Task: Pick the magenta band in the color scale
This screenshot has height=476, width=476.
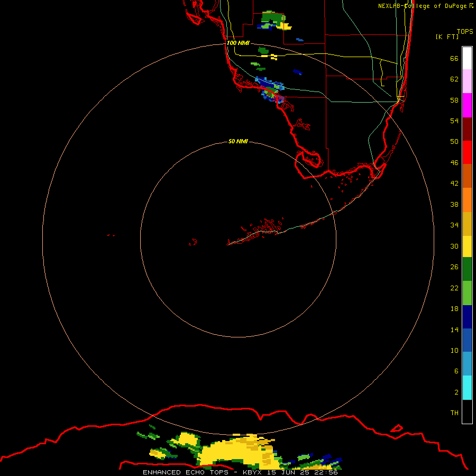Action: click(x=467, y=105)
